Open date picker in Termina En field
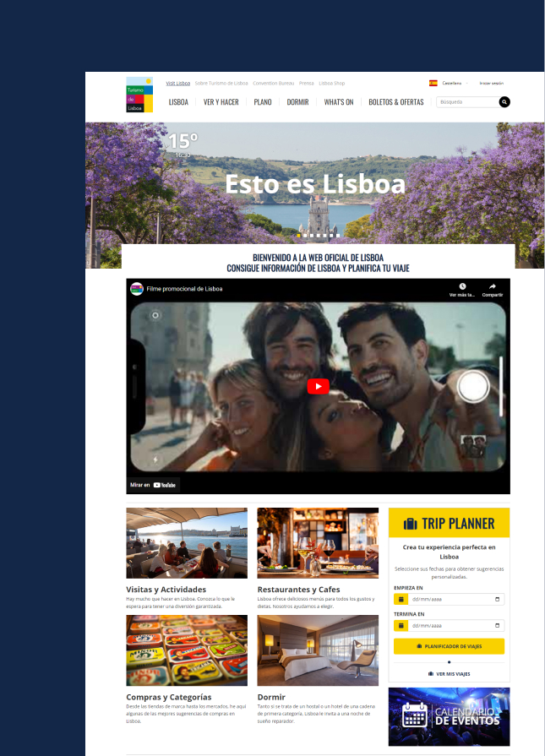Screen dimensions: 545x756 tap(497, 625)
